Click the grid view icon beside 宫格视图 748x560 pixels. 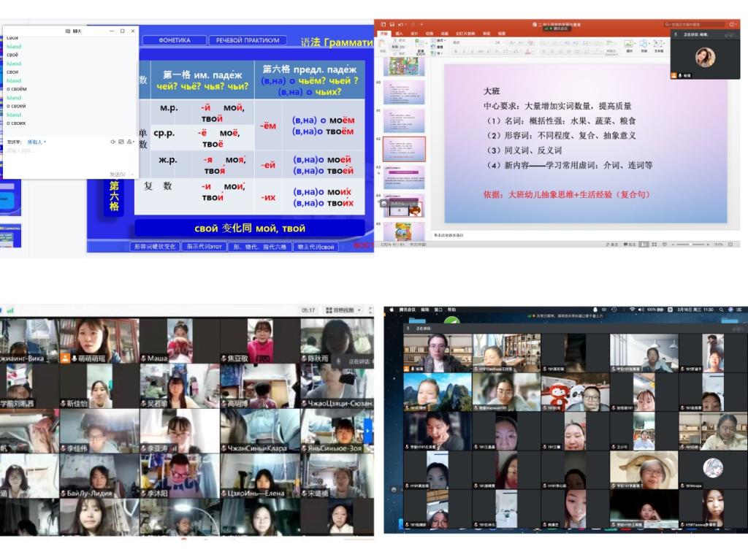pyautogui.click(x=329, y=310)
